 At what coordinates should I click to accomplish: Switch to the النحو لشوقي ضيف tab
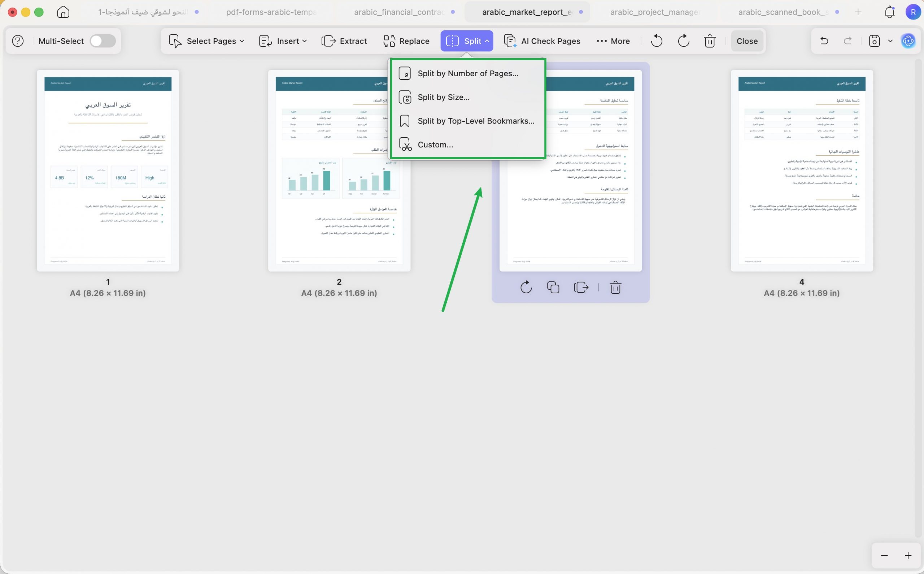pos(143,12)
